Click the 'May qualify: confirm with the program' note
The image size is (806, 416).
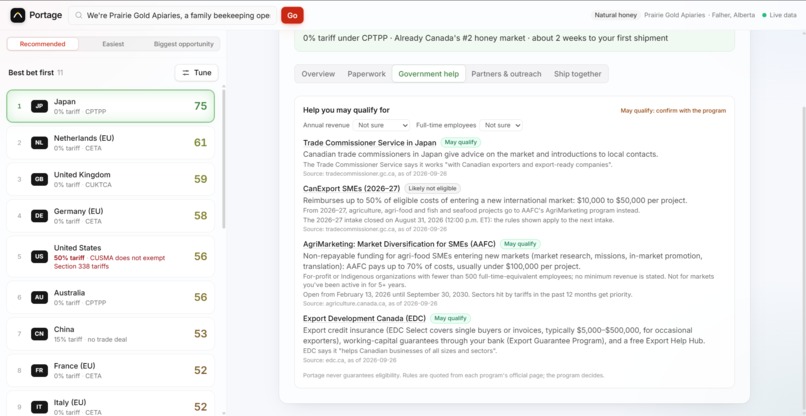[673, 111]
